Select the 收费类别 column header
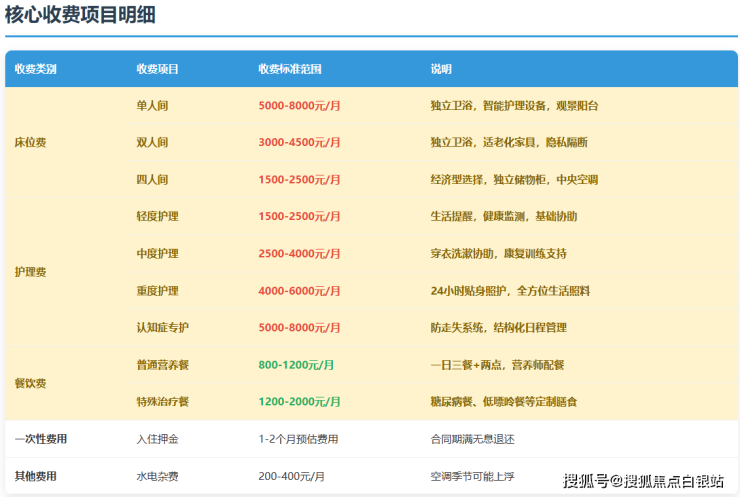 point(36,69)
